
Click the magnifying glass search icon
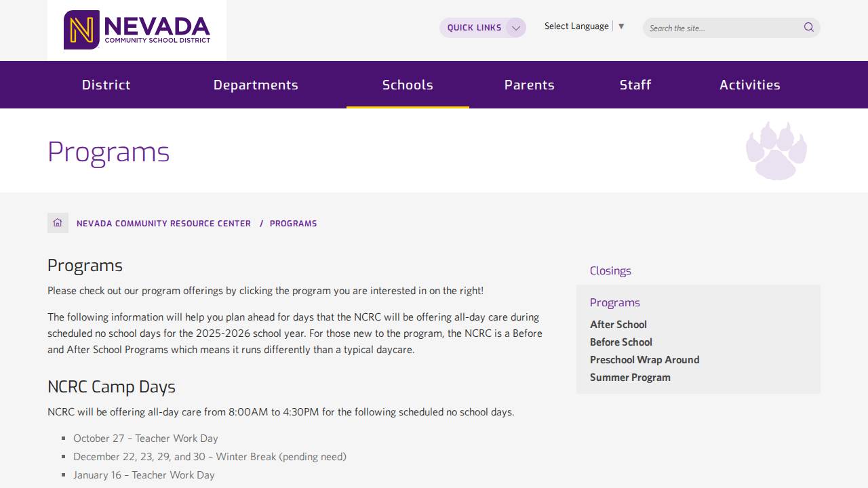pyautogui.click(x=808, y=27)
